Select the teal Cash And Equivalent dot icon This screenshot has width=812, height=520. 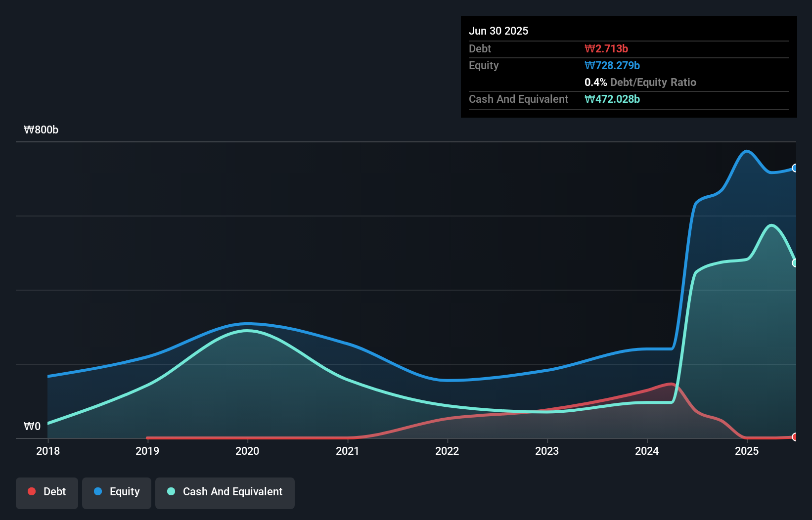click(171, 491)
